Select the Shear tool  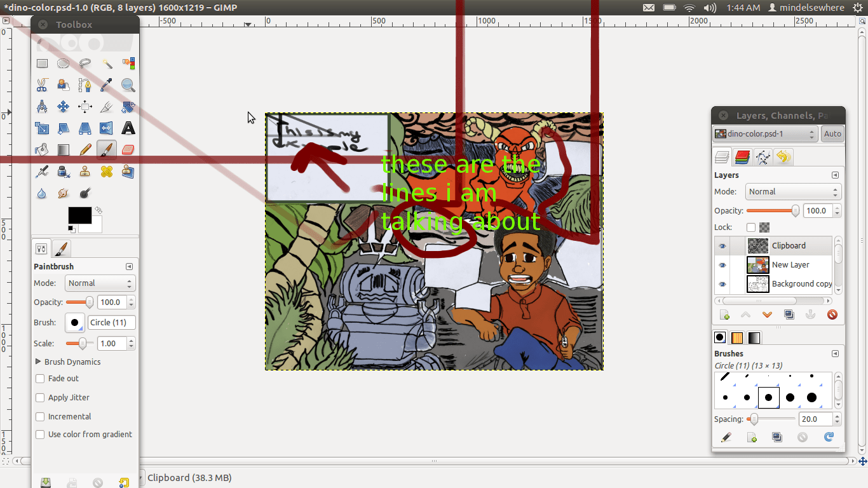tap(64, 128)
